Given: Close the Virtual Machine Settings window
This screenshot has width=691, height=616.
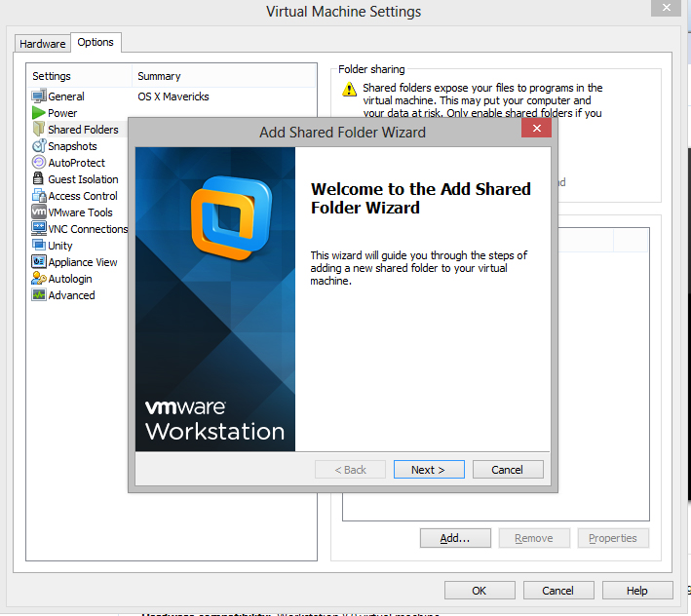Looking at the screenshot, I should pyautogui.click(x=666, y=8).
